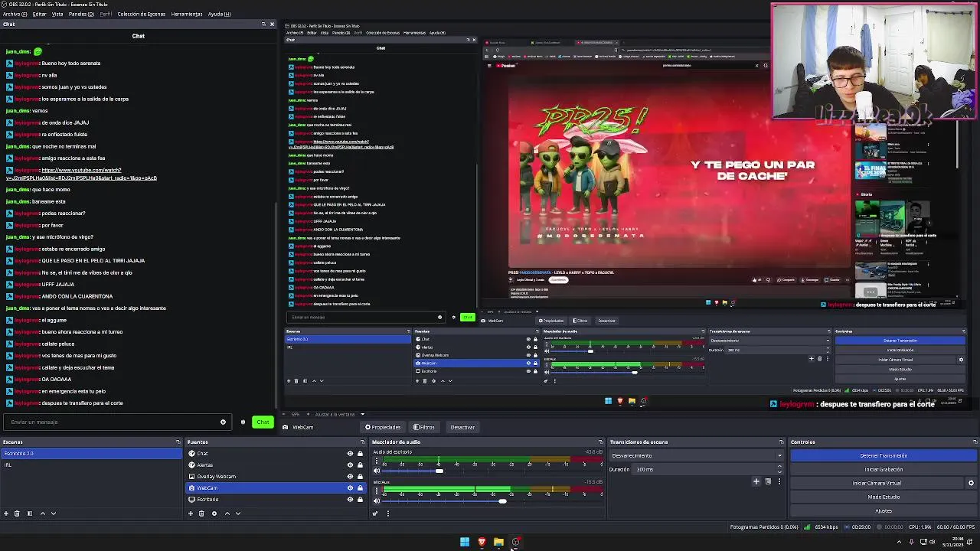This screenshot has height=551, width=980.
Task: Open scene filters icon in Escenas panel
Action: [x=30, y=514]
